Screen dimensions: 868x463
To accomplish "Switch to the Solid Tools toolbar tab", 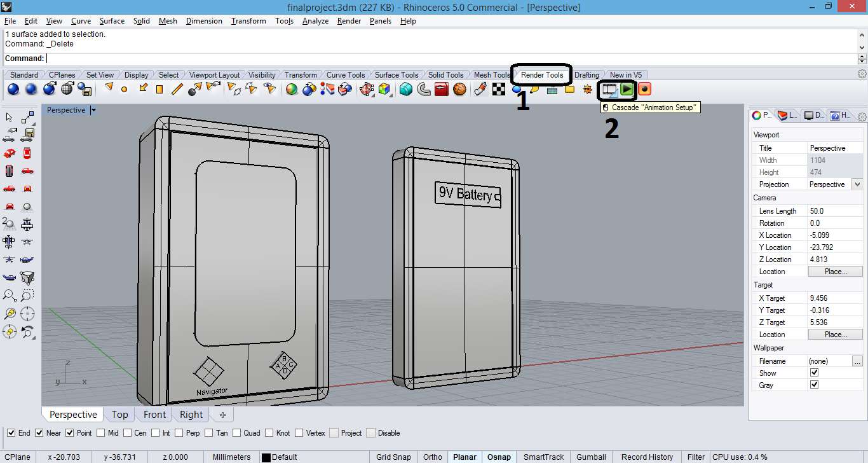I will pyautogui.click(x=445, y=75).
